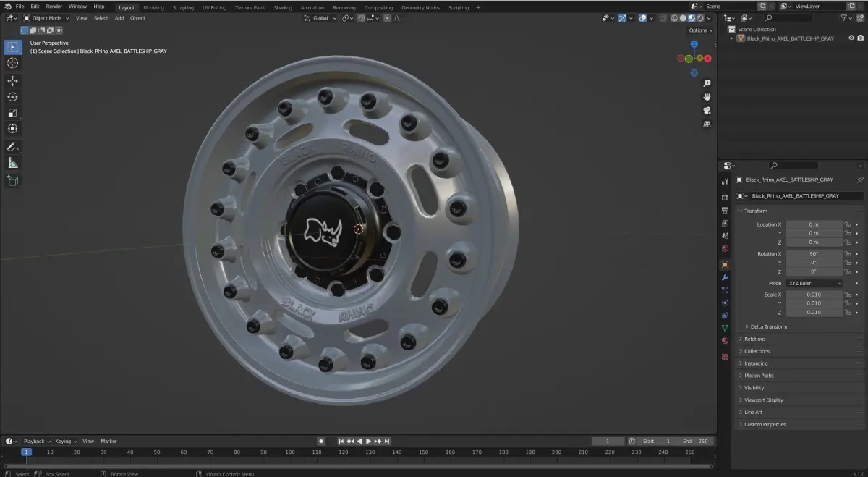Select the Add Cube tool
Screen dimensions: 868x477
pyautogui.click(x=13, y=181)
